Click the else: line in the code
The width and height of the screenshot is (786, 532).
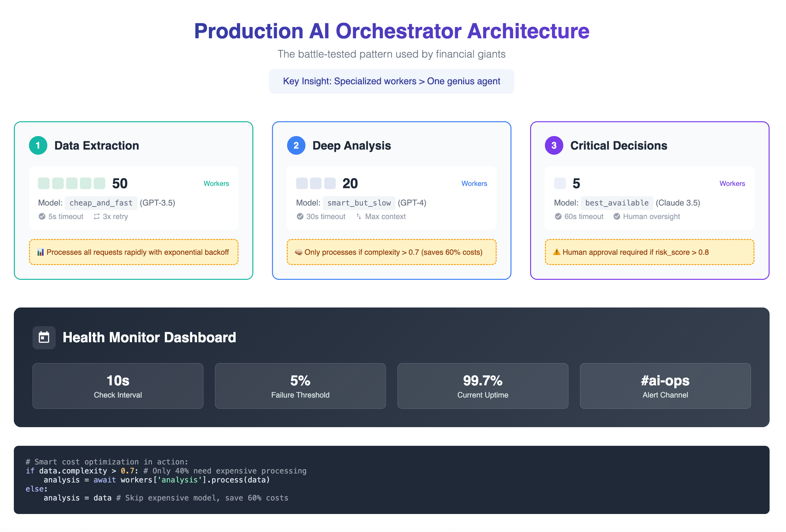tap(36, 489)
